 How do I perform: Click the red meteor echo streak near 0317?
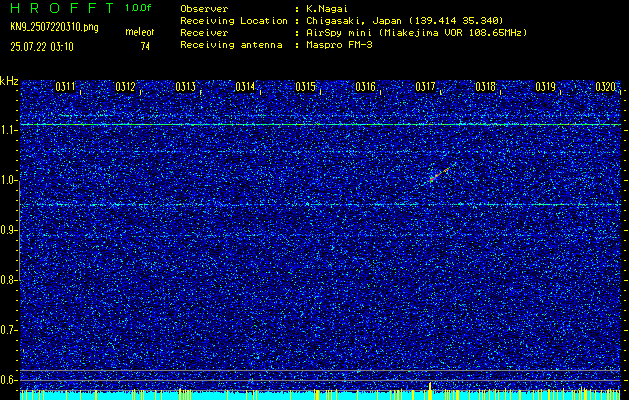438,175
